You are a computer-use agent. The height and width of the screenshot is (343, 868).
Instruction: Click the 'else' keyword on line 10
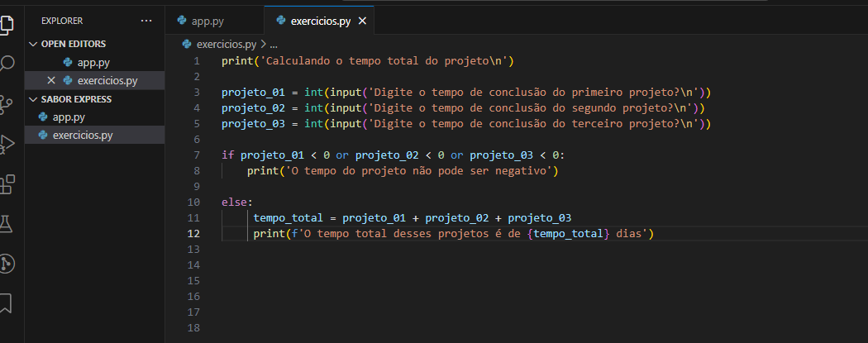(x=234, y=202)
